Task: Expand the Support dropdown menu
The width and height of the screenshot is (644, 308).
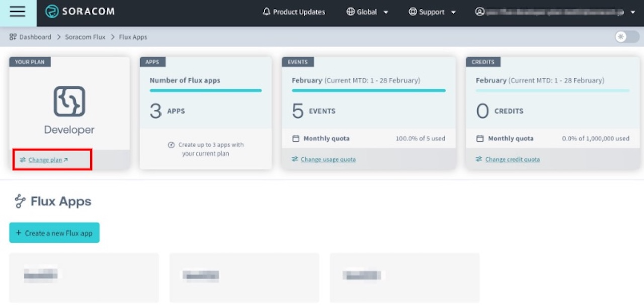Action: point(453,12)
